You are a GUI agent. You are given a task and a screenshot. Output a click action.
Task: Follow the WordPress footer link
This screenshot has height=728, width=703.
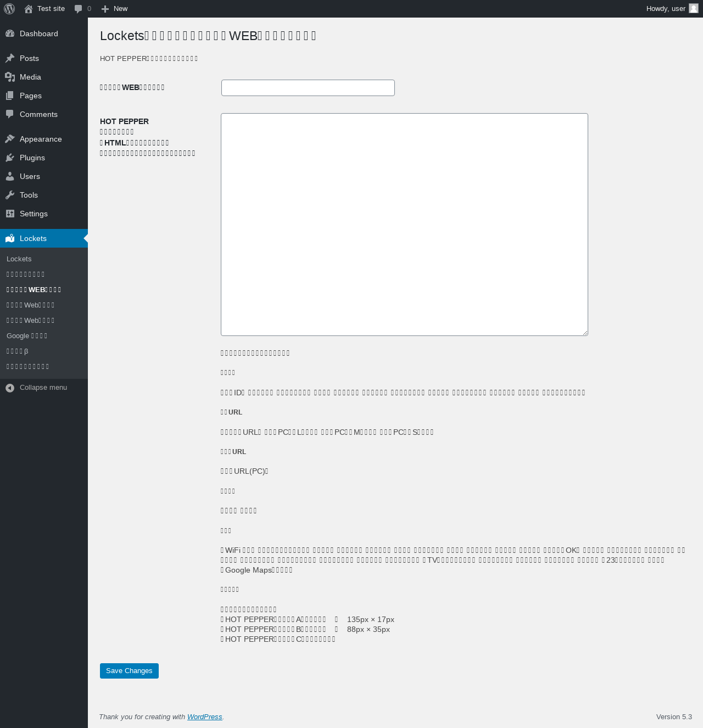point(204,717)
